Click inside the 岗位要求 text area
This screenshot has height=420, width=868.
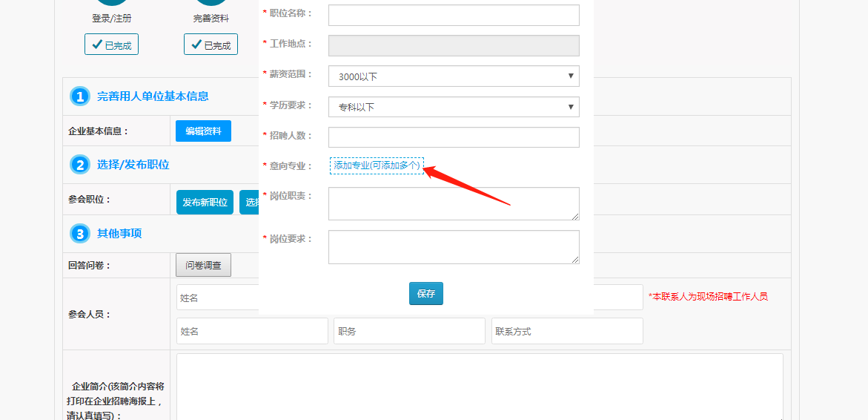[x=452, y=246]
